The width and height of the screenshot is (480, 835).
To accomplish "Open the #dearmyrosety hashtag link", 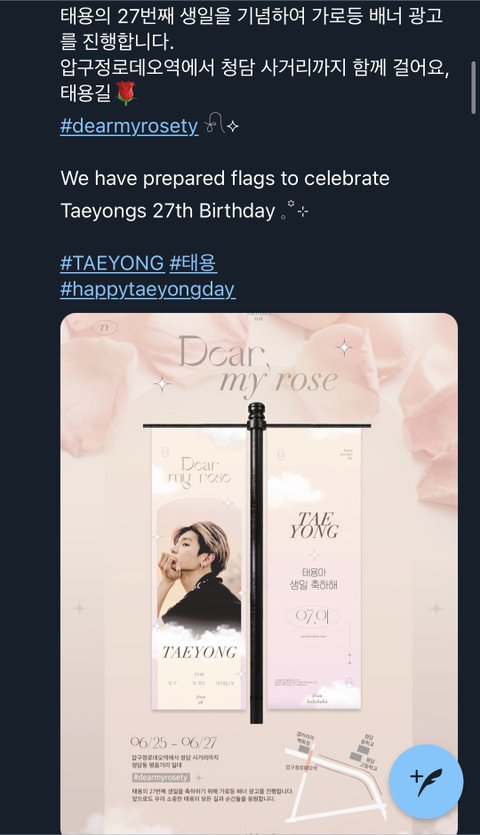I will click(129, 126).
